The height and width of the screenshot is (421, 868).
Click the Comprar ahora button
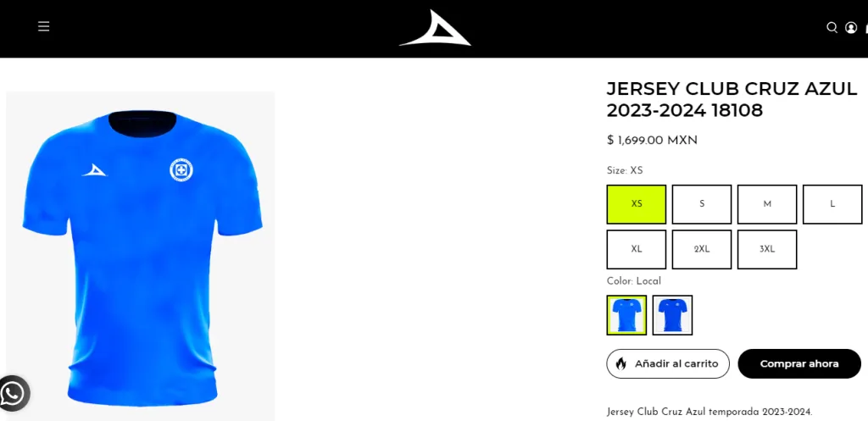[799, 363]
